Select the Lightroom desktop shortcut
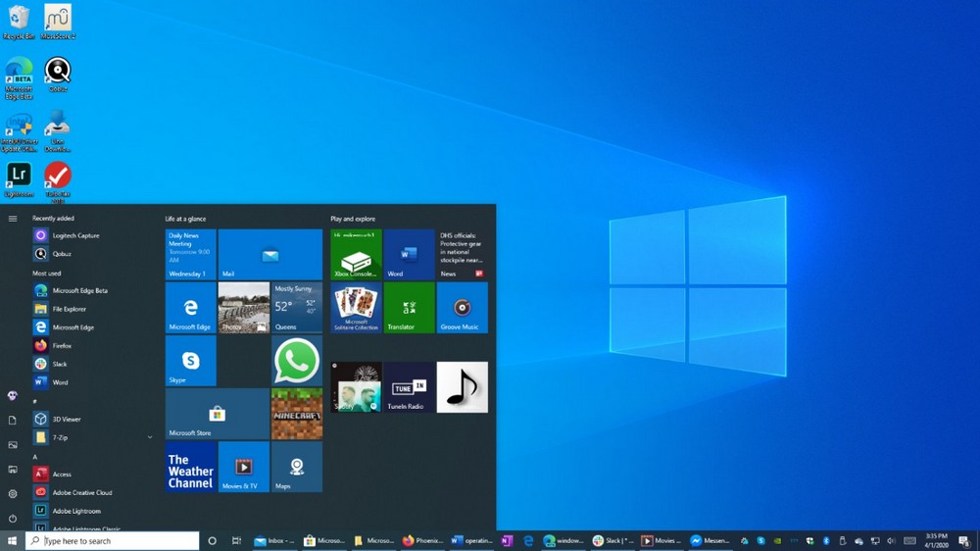The height and width of the screenshot is (551, 980). pos(19,180)
